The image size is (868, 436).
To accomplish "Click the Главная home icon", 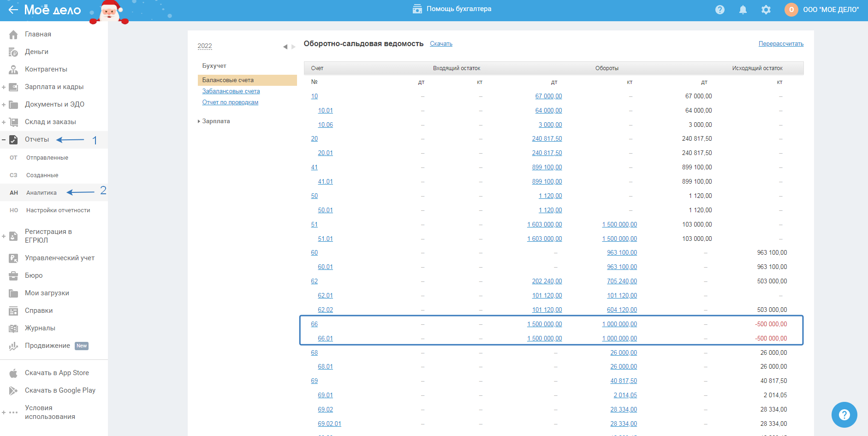I will coord(13,35).
